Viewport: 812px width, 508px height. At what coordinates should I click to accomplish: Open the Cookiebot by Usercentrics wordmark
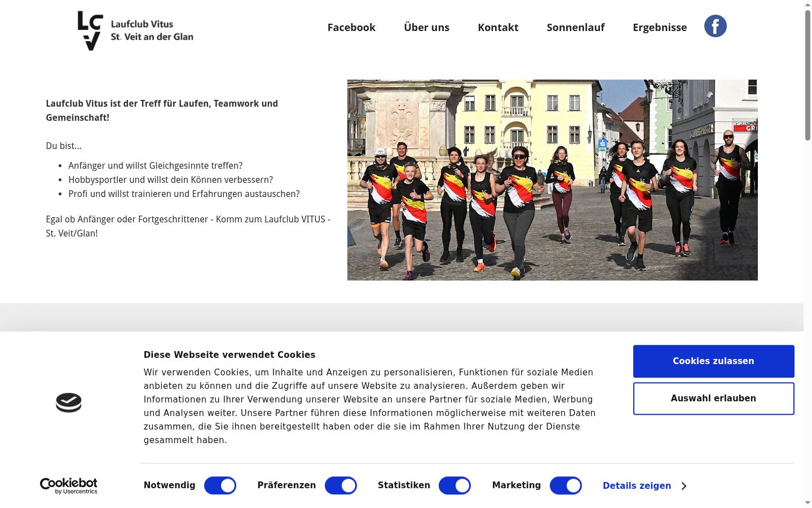69,486
